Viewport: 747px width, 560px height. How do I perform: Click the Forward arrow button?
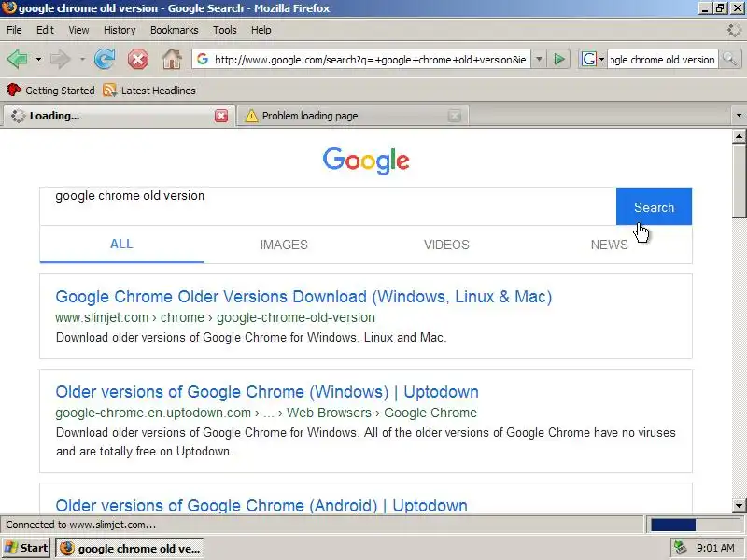60,60
